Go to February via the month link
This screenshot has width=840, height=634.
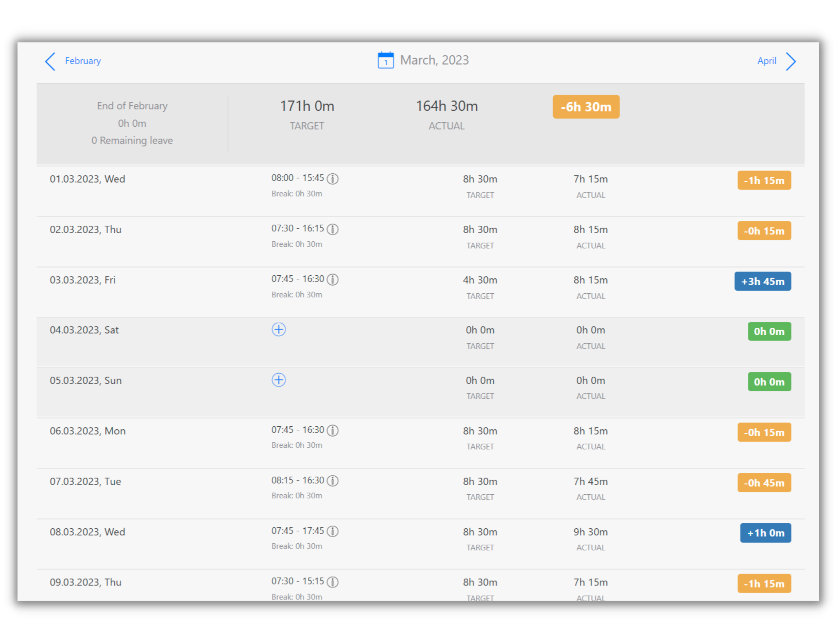click(x=82, y=61)
